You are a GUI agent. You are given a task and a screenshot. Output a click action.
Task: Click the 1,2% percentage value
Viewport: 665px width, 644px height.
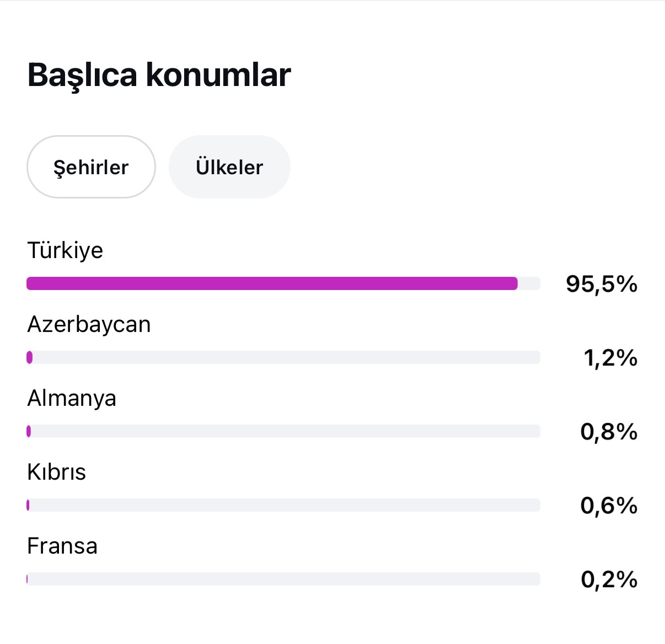click(x=610, y=358)
